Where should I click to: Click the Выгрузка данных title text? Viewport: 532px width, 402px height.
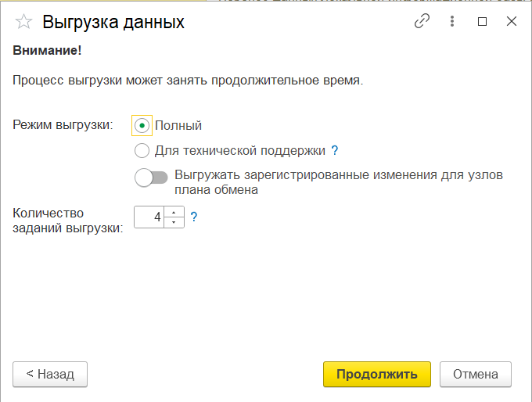coord(113,22)
